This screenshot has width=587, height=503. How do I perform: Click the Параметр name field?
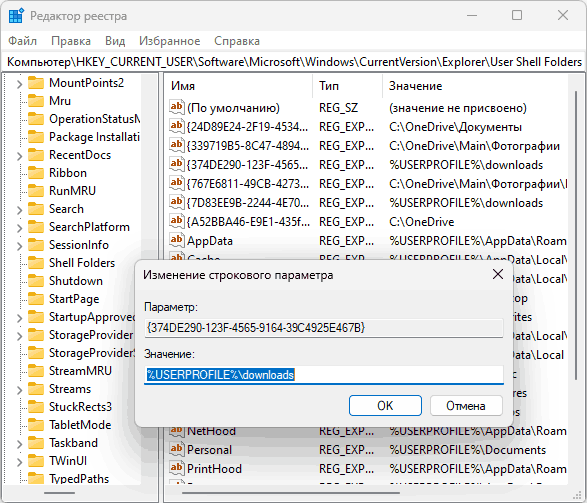click(x=324, y=328)
